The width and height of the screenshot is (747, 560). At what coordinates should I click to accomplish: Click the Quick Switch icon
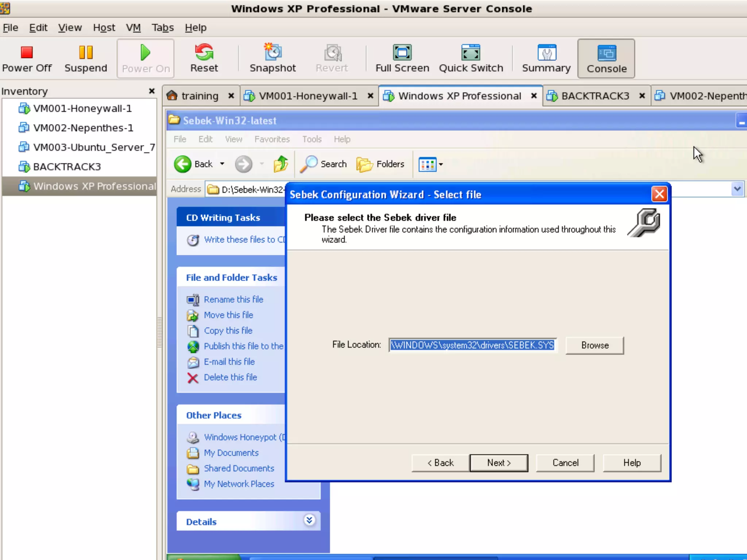(x=471, y=58)
